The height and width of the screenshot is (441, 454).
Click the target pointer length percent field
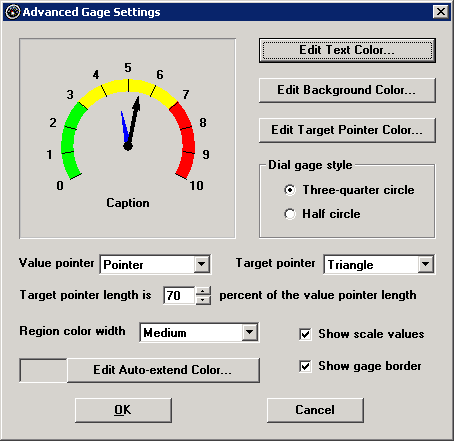click(x=179, y=295)
